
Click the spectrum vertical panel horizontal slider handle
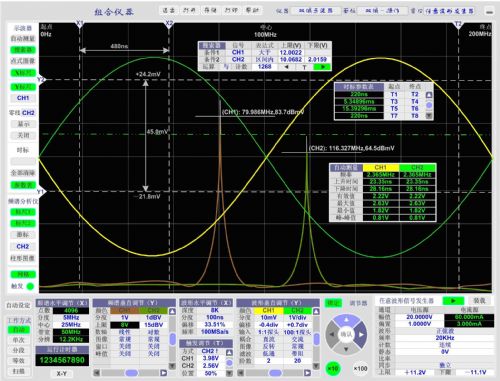pos(131,373)
